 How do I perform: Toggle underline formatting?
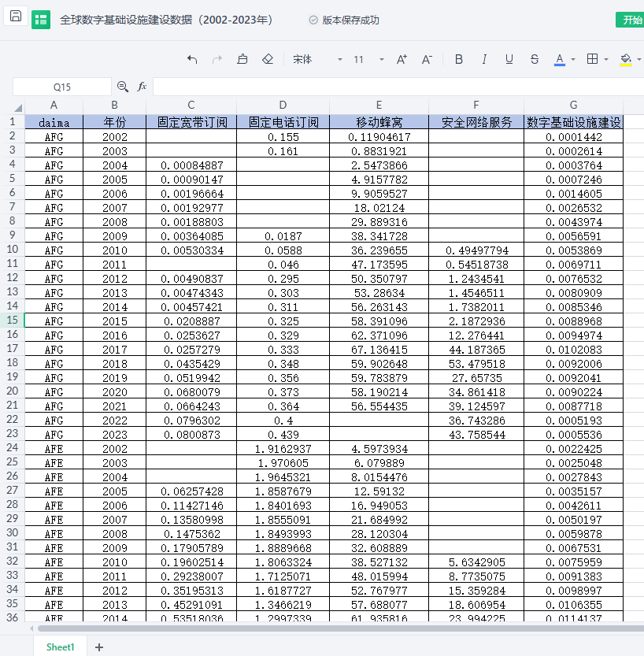coord(509,59)
